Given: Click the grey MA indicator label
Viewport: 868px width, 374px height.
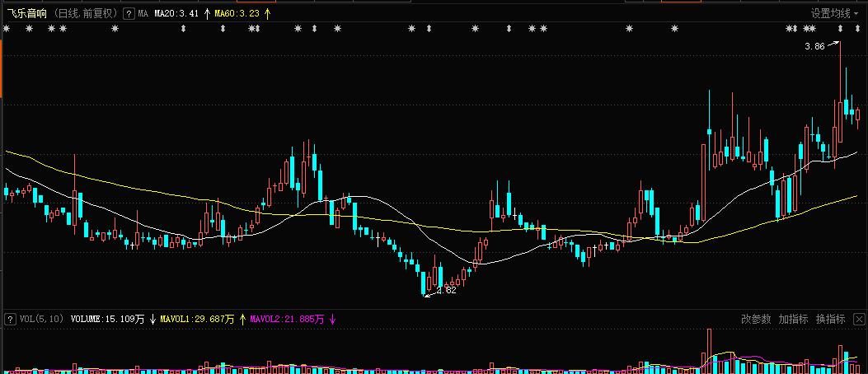Looking at the screenshot, I should pyautogui.click(x=143, y=14).
